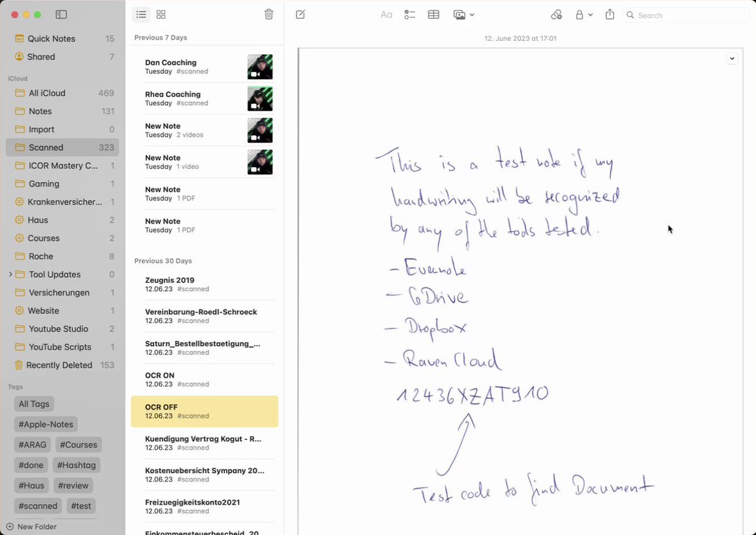756x535 pixels.
Task: Open Saturn_Bestellbestaetigung note
Action: point(204,348)
